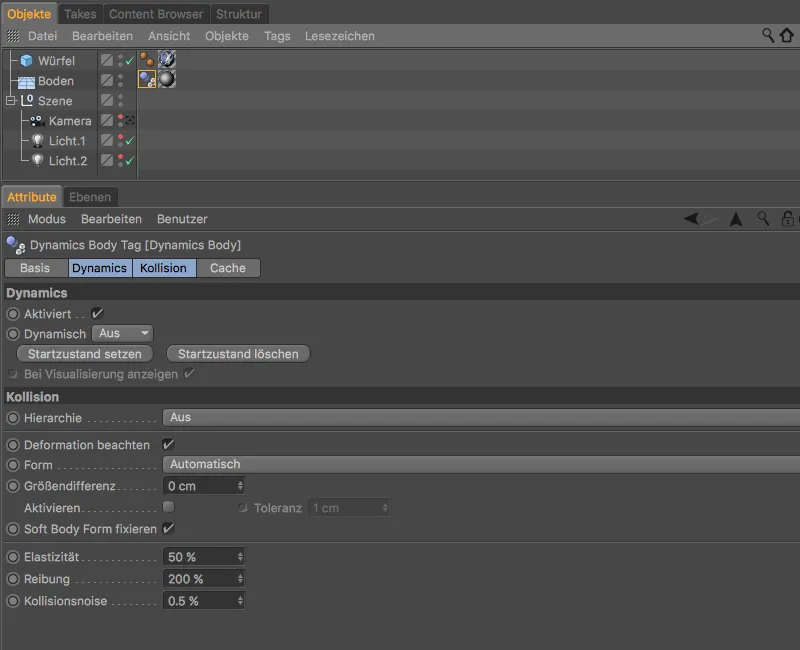Screen dimensions: 800x650
Task: Click the Würfel cube object icon
Action: [27, 61]
